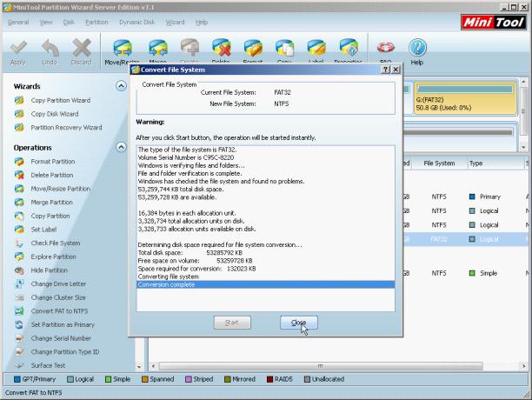Select the Move/Resize toolbar icon
532x400 pixels.
[123, 48]
